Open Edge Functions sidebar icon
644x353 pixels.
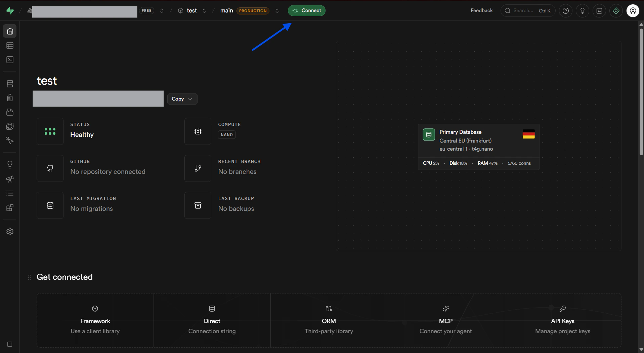pos(10,126)
